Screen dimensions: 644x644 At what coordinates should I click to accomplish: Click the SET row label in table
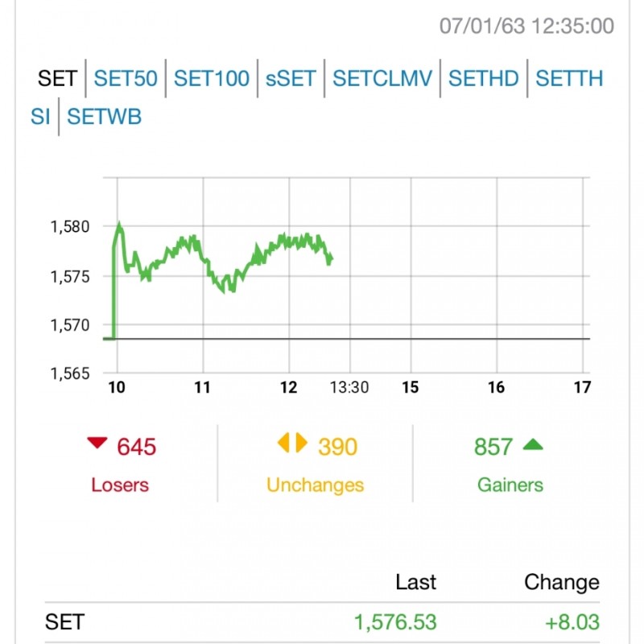65,621
